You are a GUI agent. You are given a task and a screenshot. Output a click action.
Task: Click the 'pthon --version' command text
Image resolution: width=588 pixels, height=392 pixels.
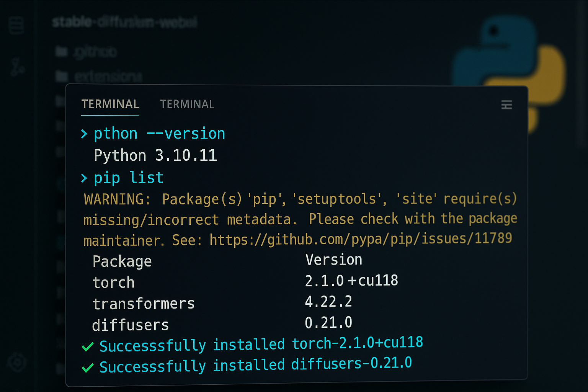coord(160,134)
